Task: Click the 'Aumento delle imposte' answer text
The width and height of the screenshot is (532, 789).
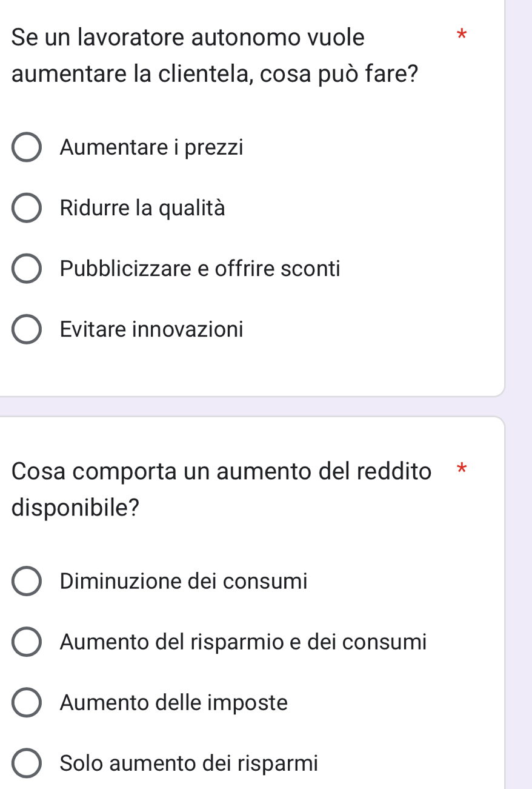Action: pyautogui.click(x=174, y=702)
